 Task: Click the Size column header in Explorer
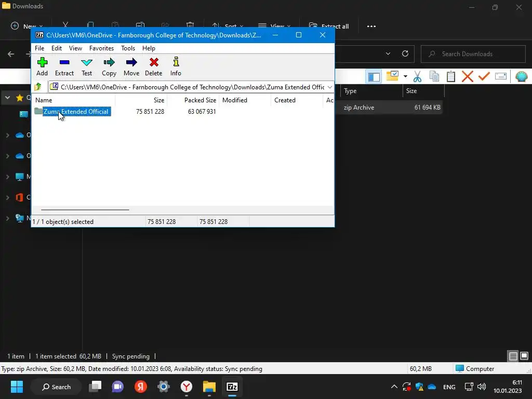click(x=423, y=91)
